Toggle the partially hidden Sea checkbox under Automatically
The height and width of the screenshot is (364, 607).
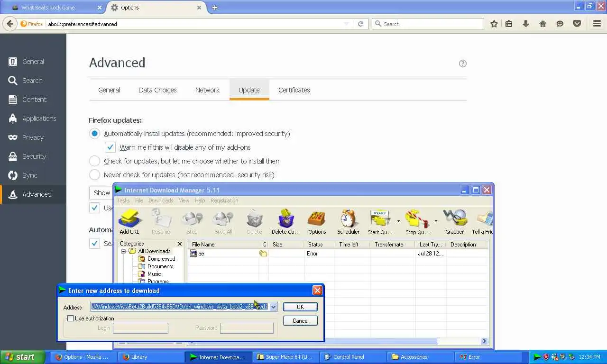(x=95, y=244)
